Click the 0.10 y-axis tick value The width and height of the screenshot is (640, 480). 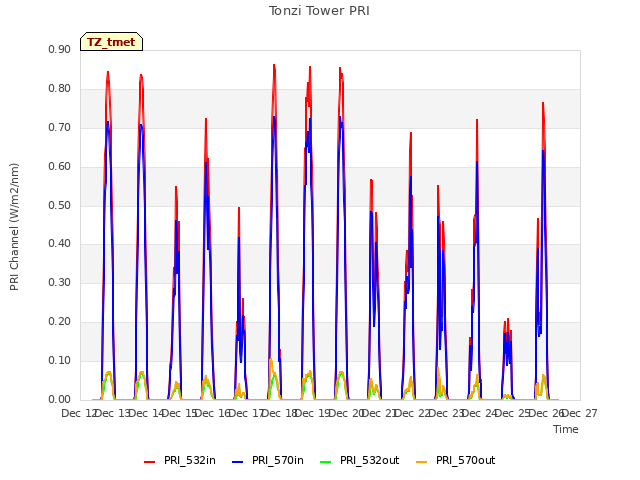tap(60, 360)
